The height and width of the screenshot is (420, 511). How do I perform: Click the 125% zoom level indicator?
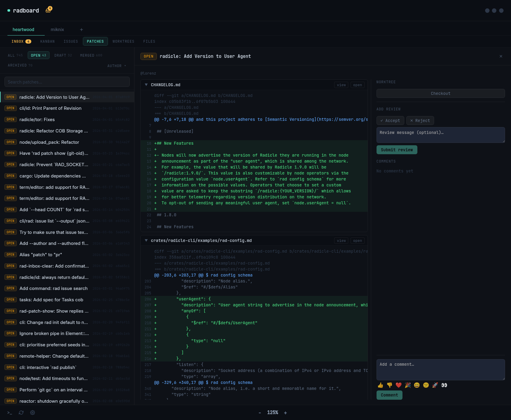(x=272, y=413)
